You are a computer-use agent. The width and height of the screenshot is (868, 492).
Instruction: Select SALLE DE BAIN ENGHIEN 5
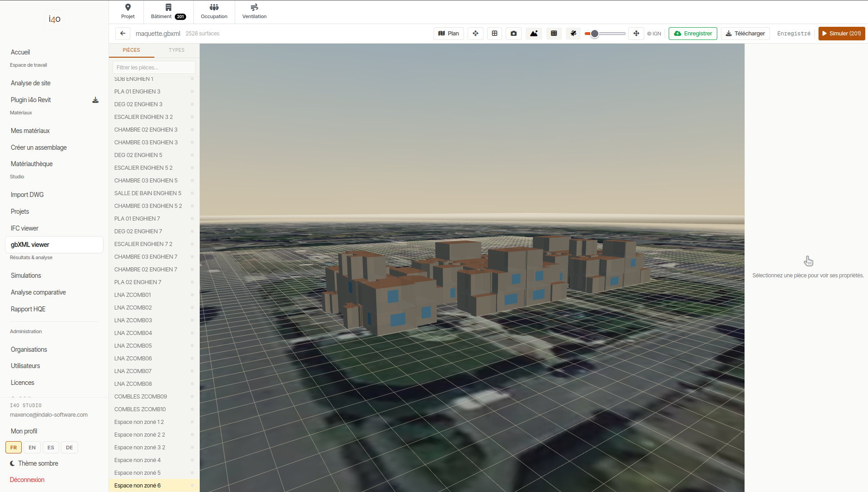pyautogui.click(x=154, y=193)
